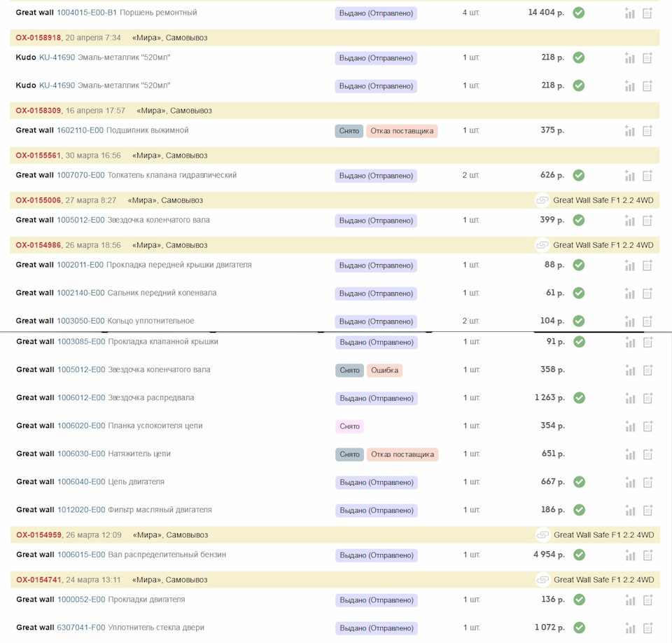Click green checkmark next to 61 р.

click(579, 293)
